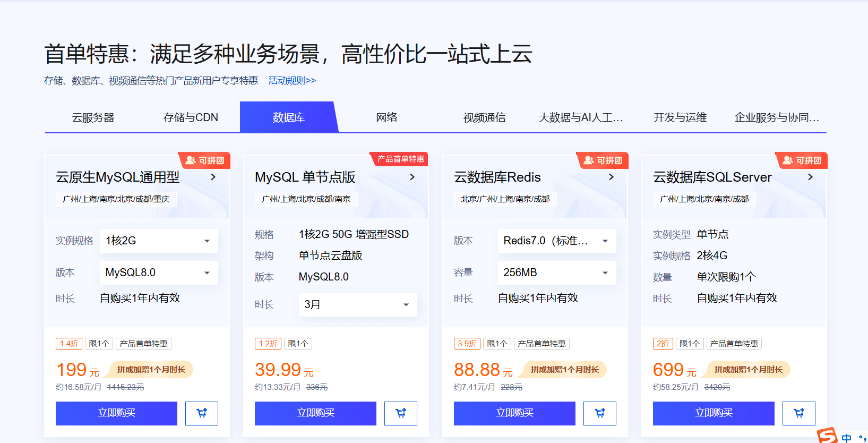Click 立即购买 for 云原生MySQL通用型
The image size is (868, 443).
click(116, 413)
